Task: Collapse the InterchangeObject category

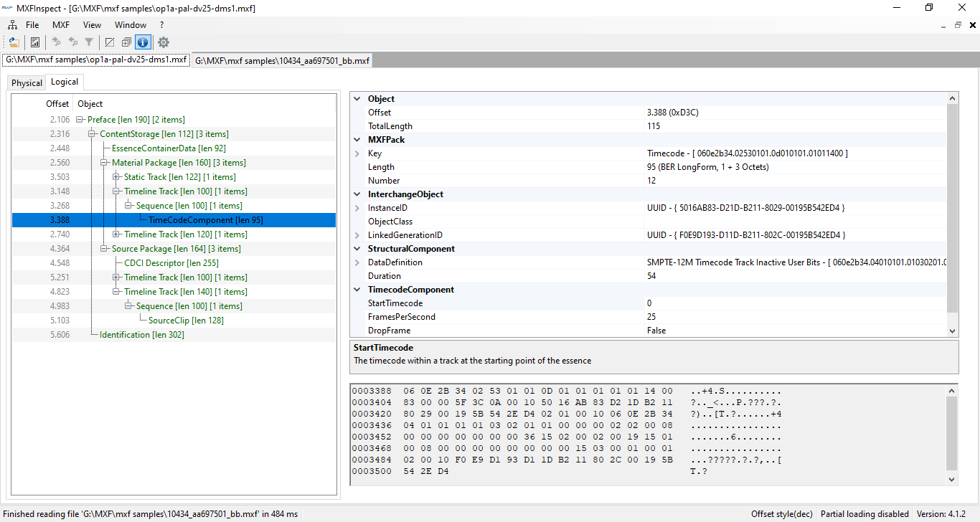Action: [357, 194]
